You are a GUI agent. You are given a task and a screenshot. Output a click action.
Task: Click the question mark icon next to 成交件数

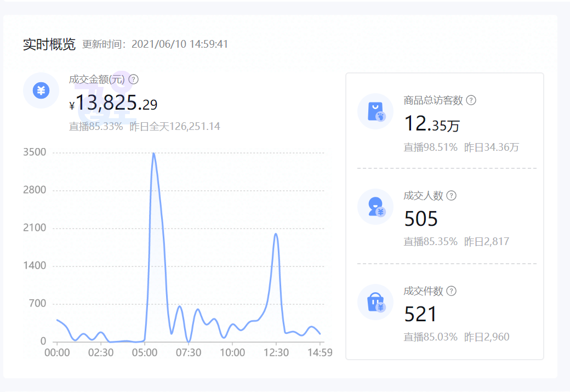[451, 291]
